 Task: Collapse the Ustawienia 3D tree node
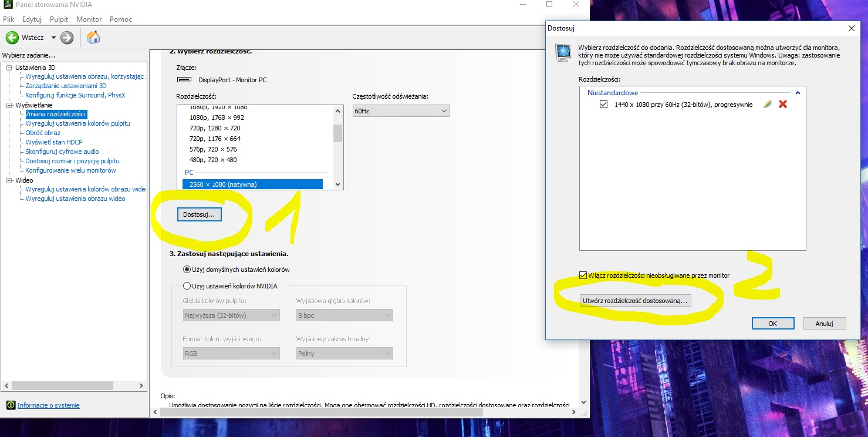pos(9,68)
